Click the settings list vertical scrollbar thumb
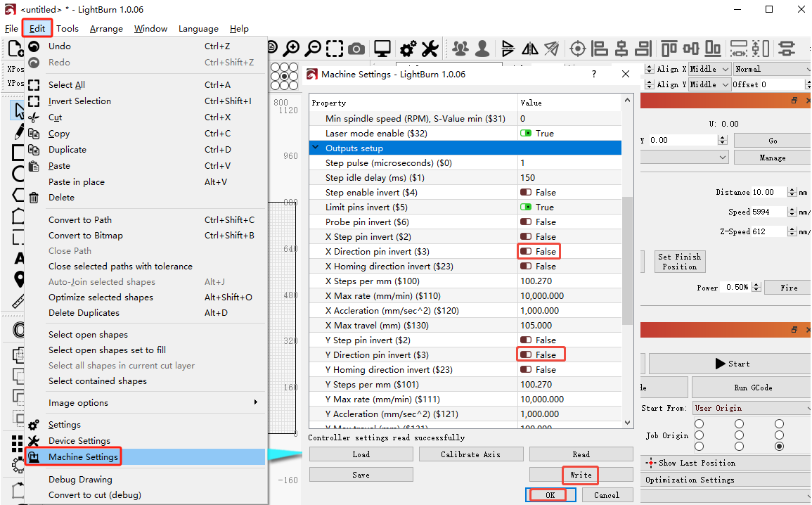The image size is (812, 505). (x=627, y=260)
